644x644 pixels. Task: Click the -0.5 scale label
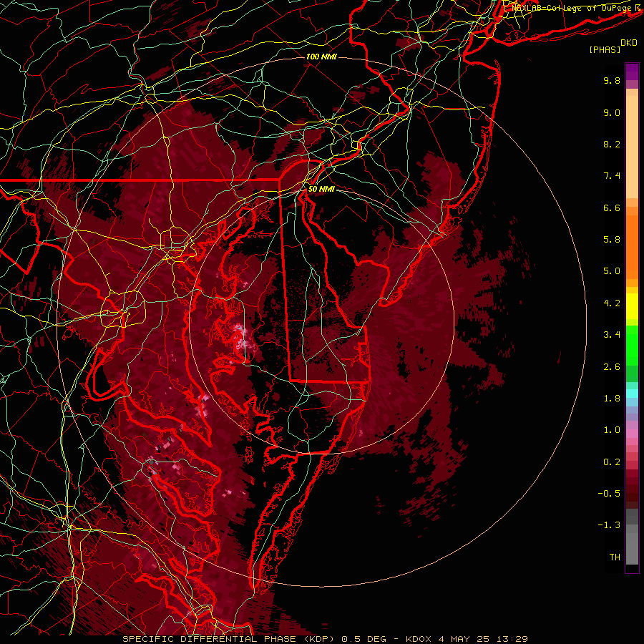click(x=609, y=494)
